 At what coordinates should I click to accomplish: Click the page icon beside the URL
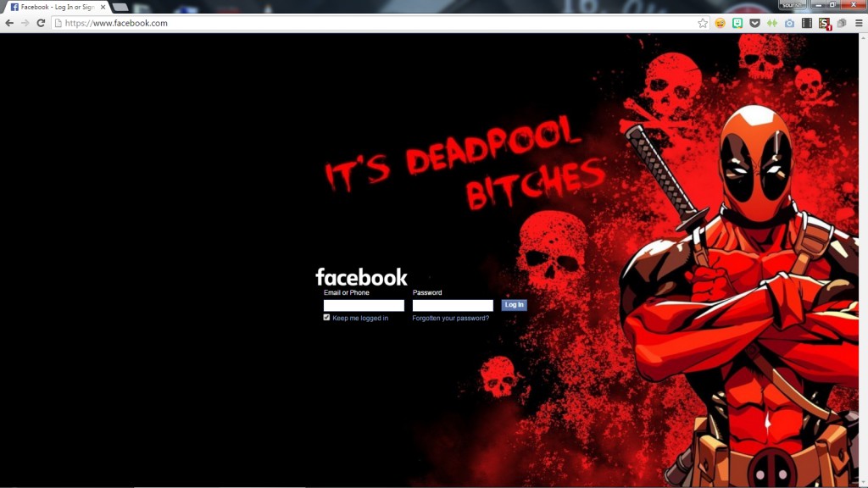coord(58,23)
